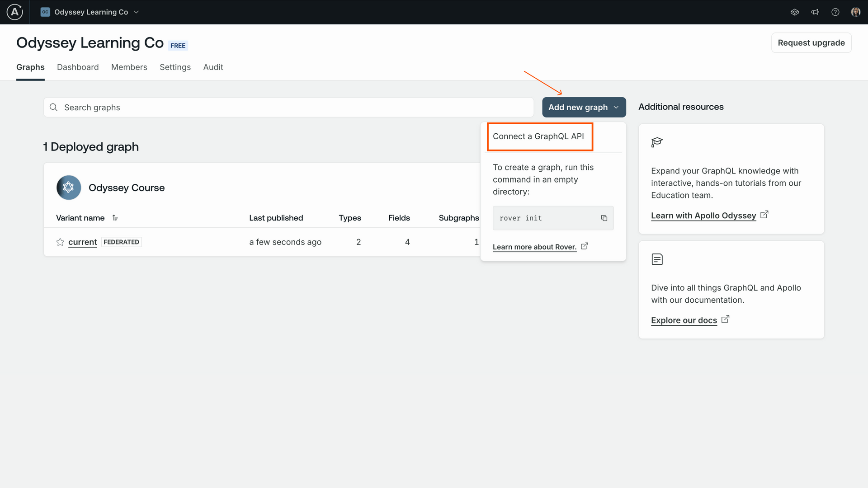The width and height of the screenshot is (868, 488).
Task: Switch to the Dashboard tab
Action: pyautogui.click(x=78, y=67)
